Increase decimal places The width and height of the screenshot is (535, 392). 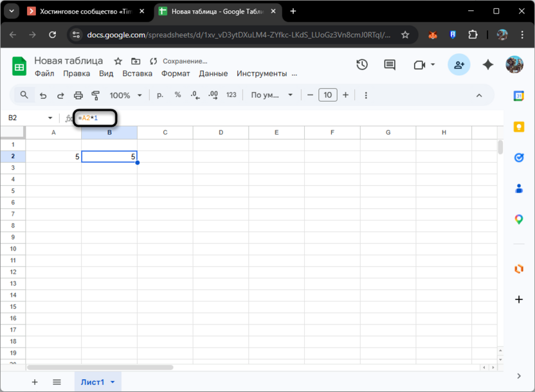[x=213, y=95]
